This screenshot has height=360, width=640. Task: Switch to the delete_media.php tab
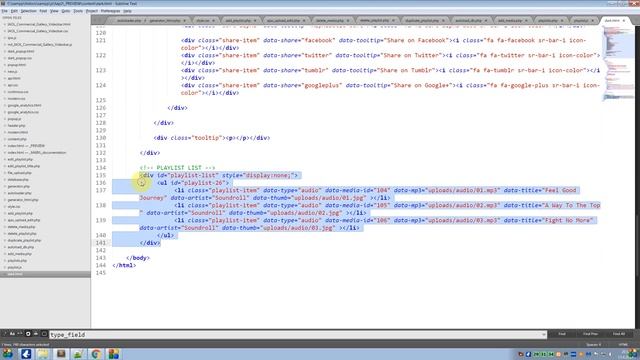click(330, 20)
